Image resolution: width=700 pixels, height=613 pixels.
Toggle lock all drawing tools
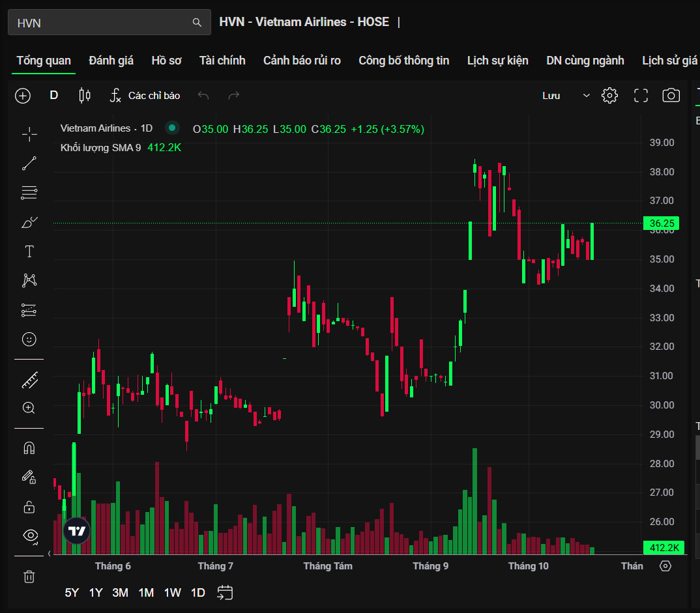(x=29, y=506)
